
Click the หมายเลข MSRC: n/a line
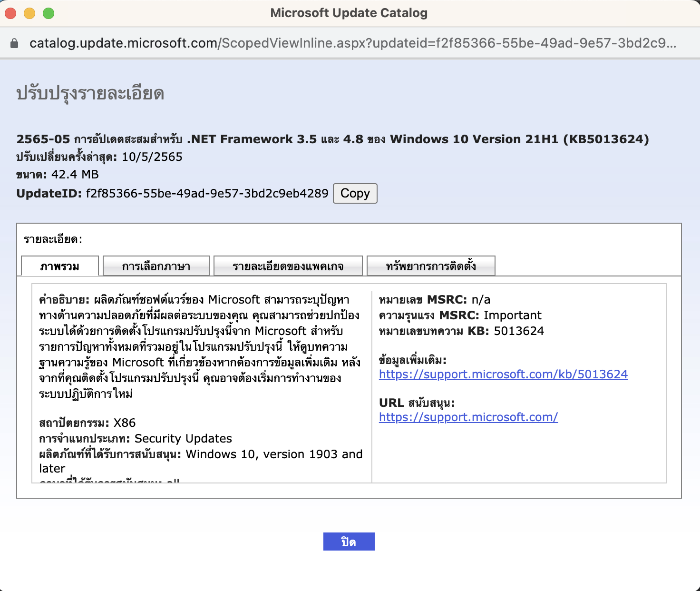tap(435, 300)
